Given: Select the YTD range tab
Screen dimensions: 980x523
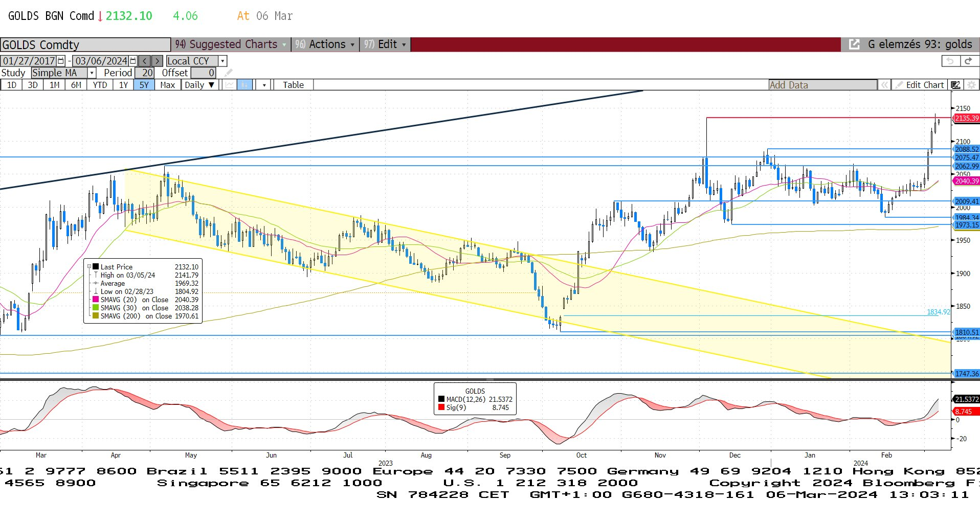Looking at the screenshot, I should 100,85.
